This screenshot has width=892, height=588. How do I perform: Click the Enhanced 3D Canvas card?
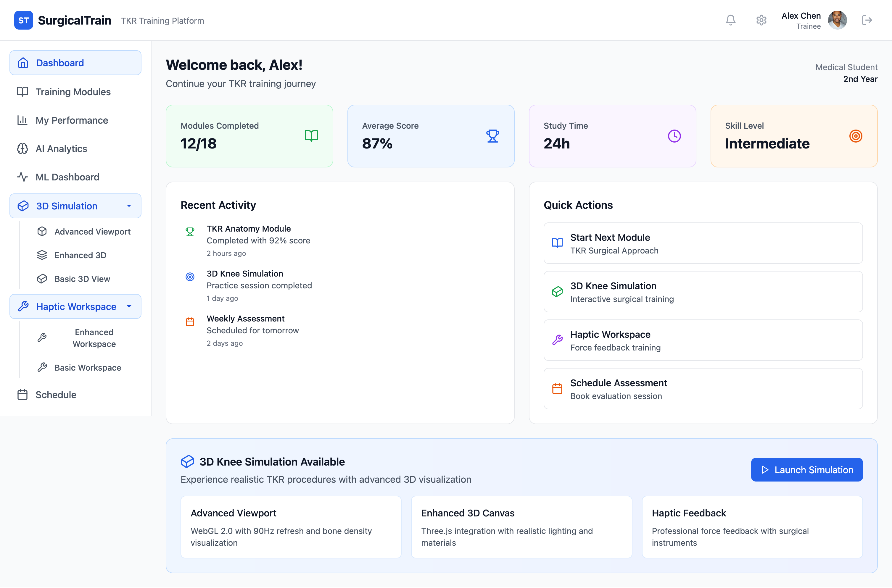(x=521, y=527)
